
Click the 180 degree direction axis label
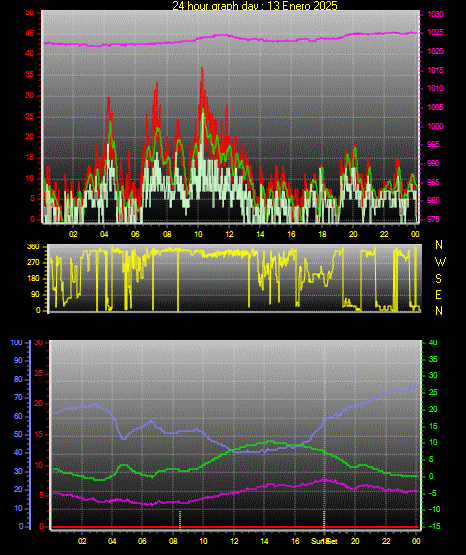(33, 279)
